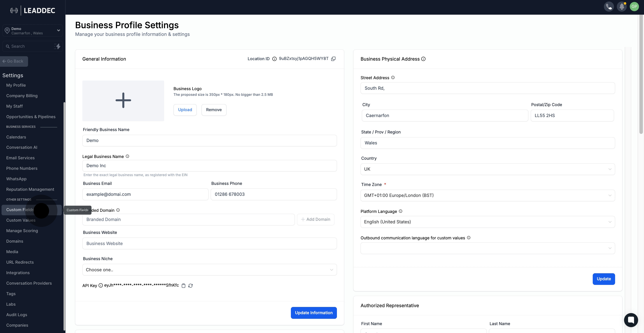
Task: Open Tags settings
Action: click(x=11, y=294)
